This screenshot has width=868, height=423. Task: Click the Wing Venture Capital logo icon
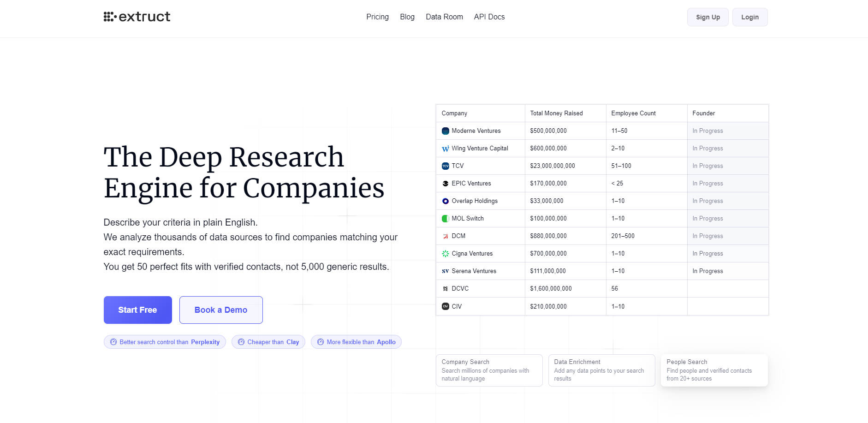coord(445,149)
